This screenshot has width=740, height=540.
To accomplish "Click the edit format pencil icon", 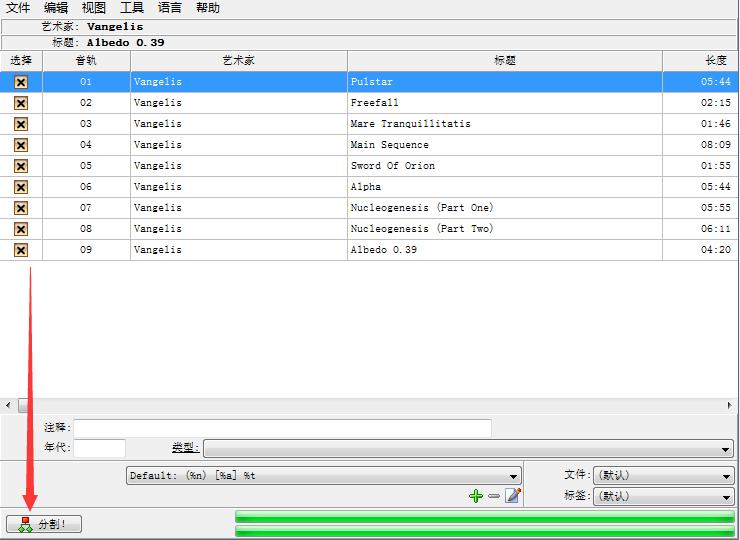I will 513,496.
